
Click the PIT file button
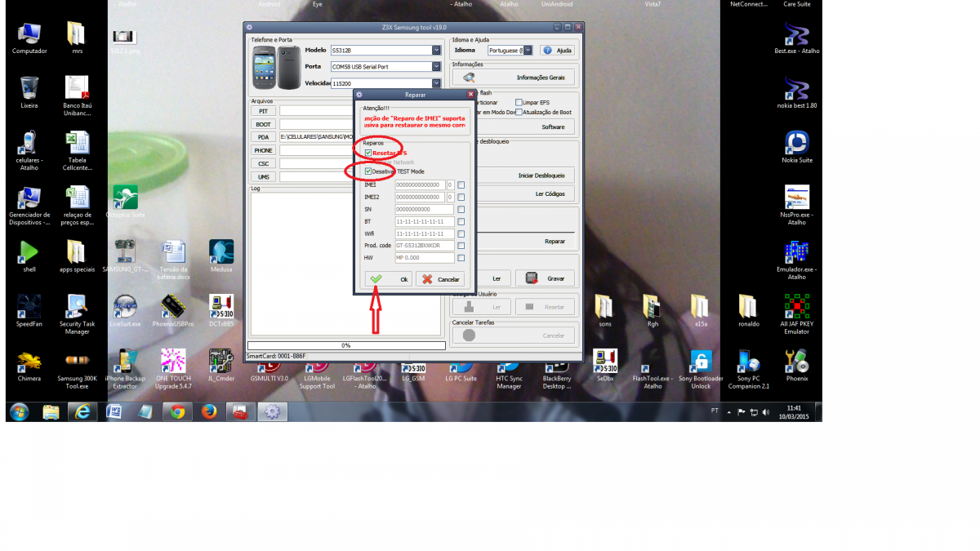263,111
